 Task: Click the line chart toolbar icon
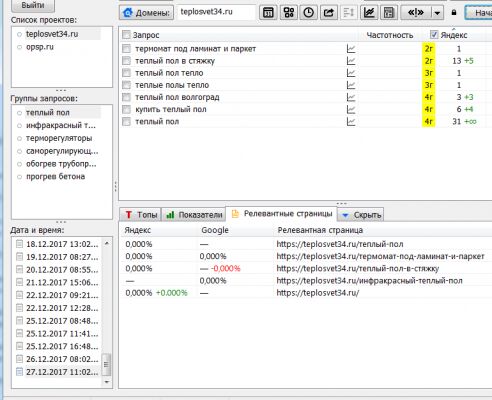[369, 13]
